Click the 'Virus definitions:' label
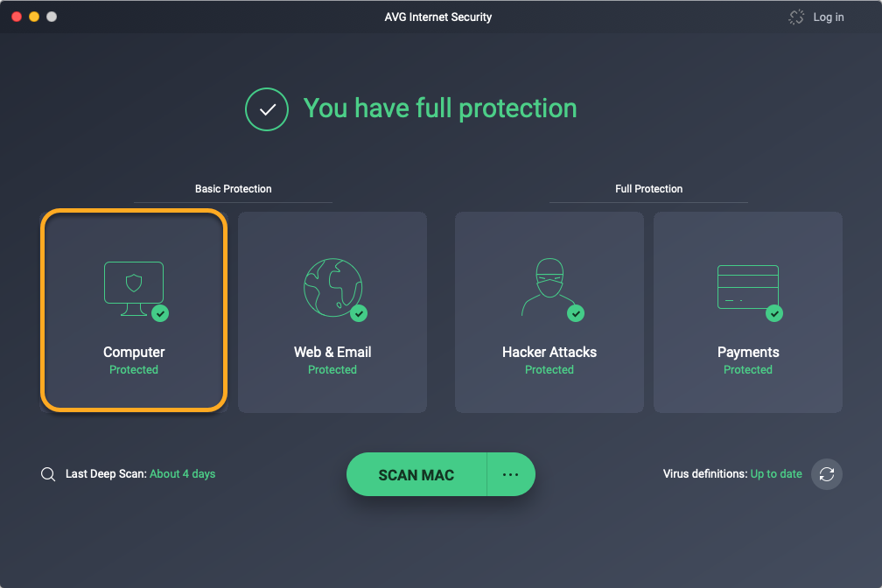882x588 pixels. coord(705,473)
